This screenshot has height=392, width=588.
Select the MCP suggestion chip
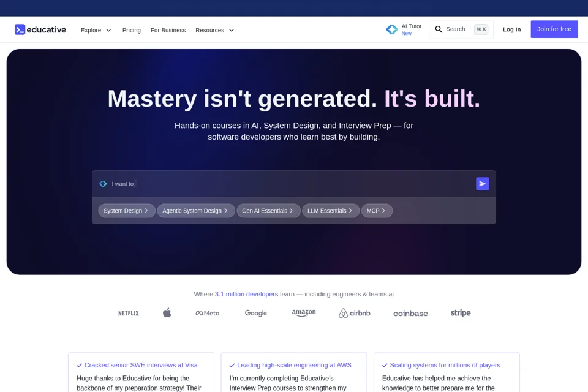[x=377, y=211]
